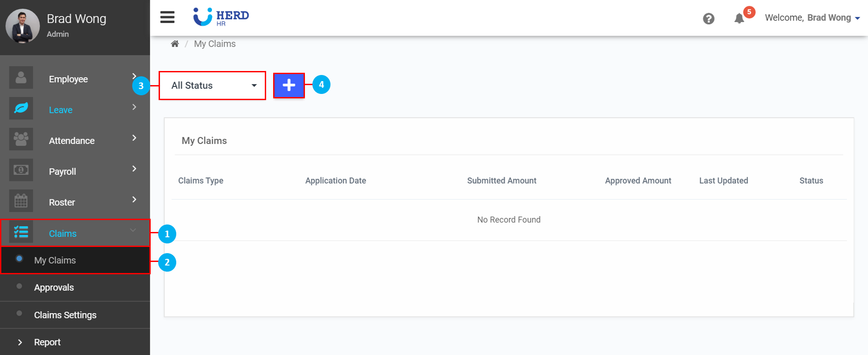The width and height of the screenshot is (868, 355).
Task: Open notifications bell icon
Action: click(x=739, y=19)
